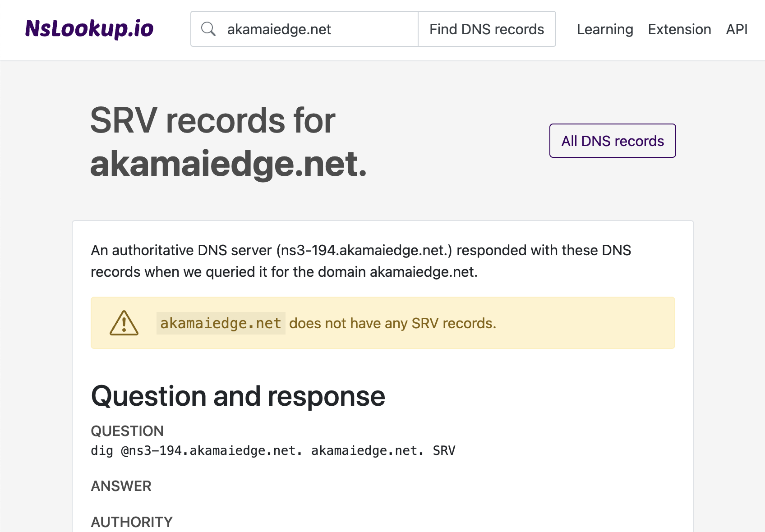This screenshot has width=765, height=532.
Task: Click the Find DNS records button
Action: 487,28
